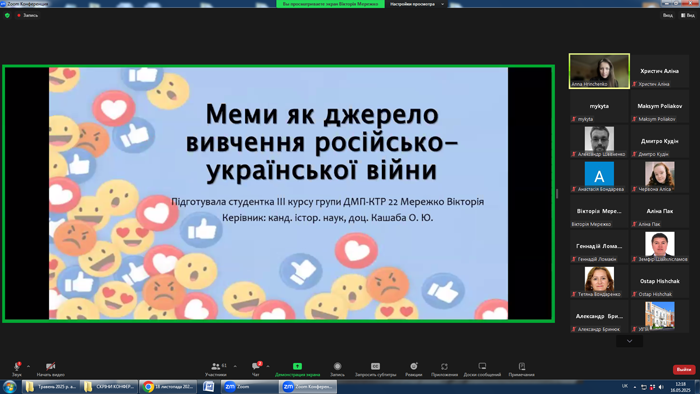Open the Вид view menu

688,15
